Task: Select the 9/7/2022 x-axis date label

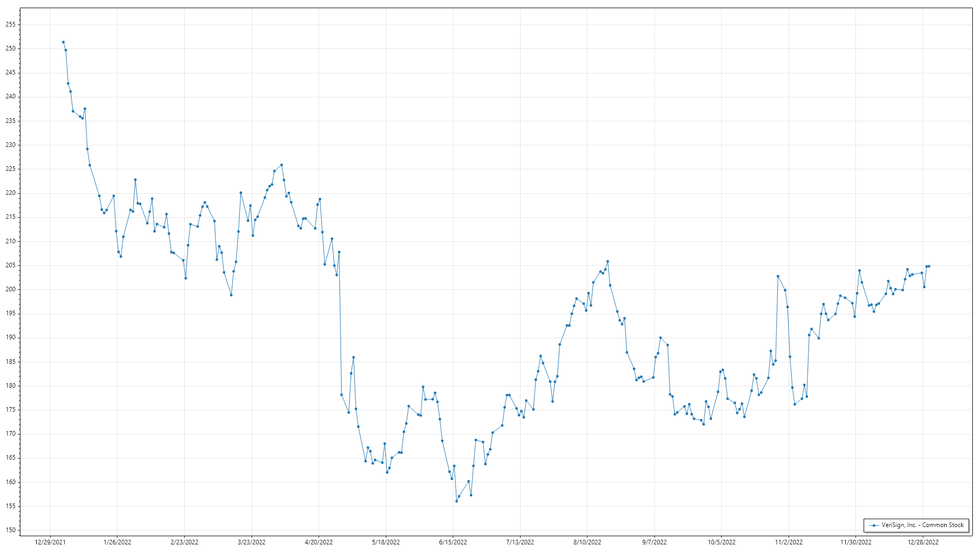Action: [x=654, y=542]
